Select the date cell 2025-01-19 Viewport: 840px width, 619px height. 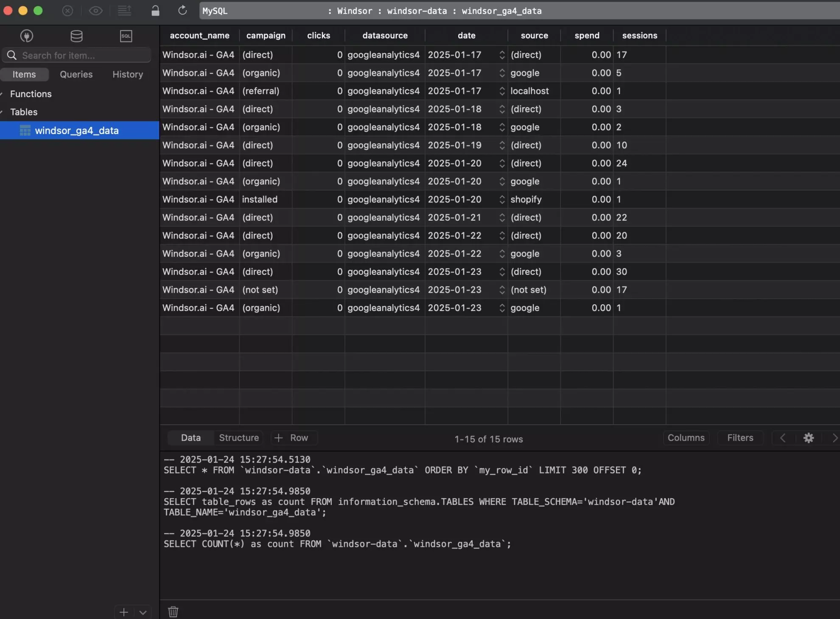point(466,145)
